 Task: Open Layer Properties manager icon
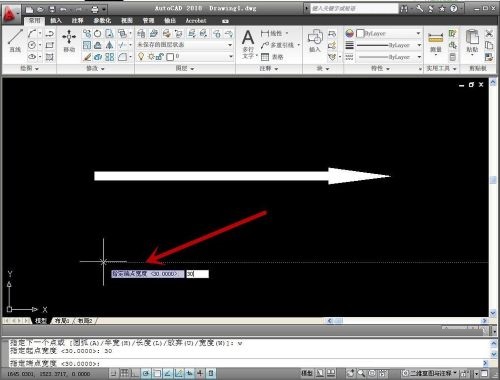click(x=141, y=33)
